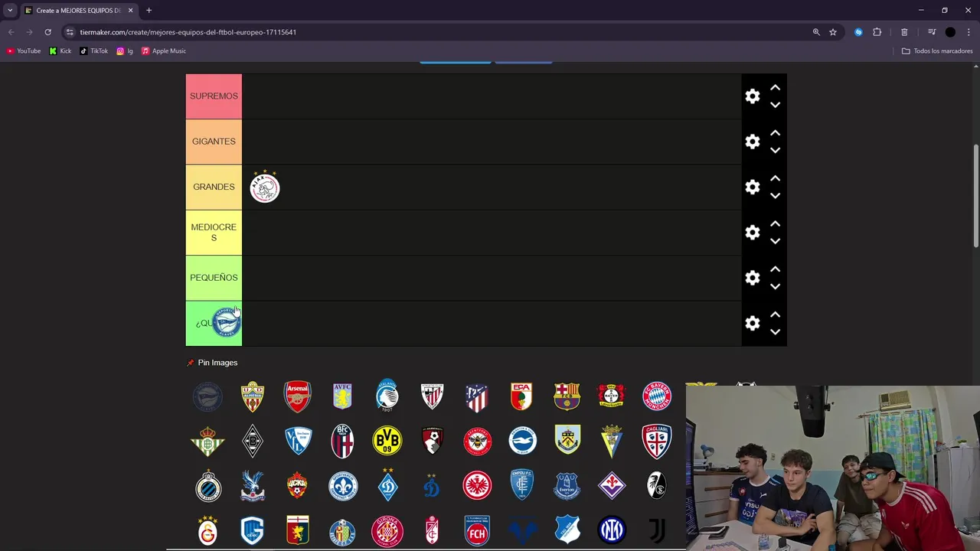Open the Apple Music bookmark
Screen dimensions: 980x551
pos(163,51)
